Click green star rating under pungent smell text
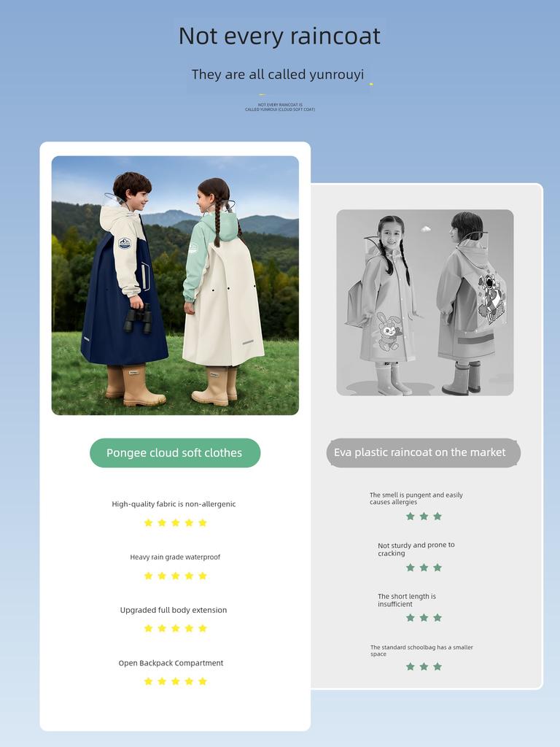Image resolution: width=560 pixels, height=747 pixels. [x=424, y=516]
